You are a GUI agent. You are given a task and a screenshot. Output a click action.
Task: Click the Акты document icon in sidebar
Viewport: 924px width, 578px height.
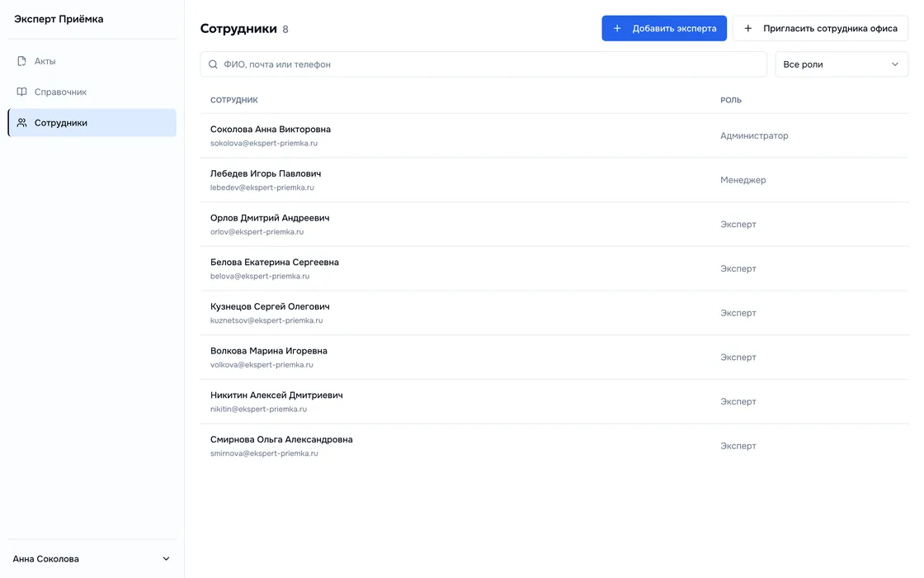point(21,61)
